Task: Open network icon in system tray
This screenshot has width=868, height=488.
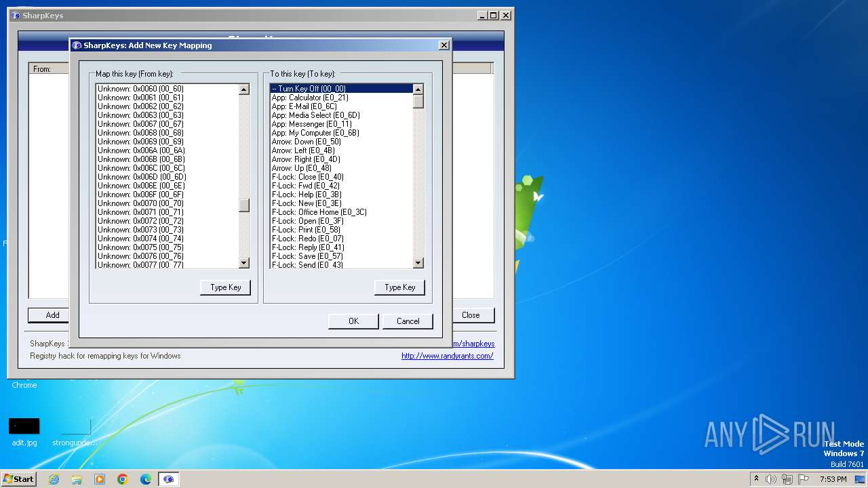Action: (x=787, y=479)
